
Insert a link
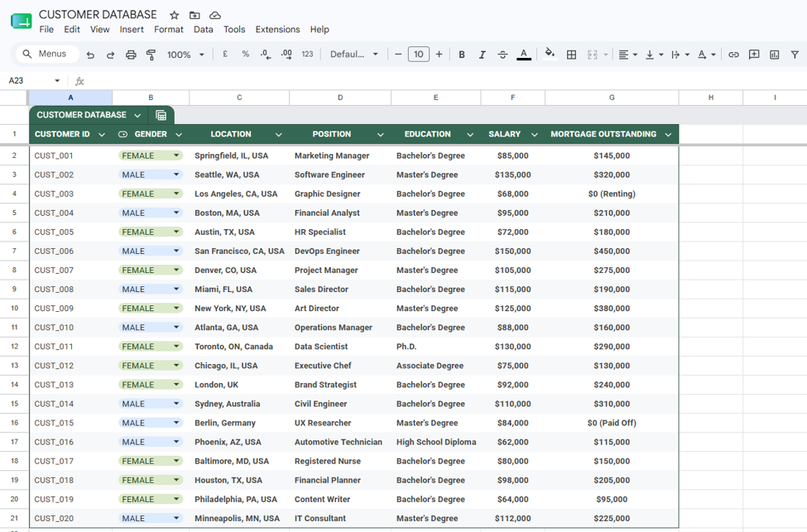click(x=733, y=55)
